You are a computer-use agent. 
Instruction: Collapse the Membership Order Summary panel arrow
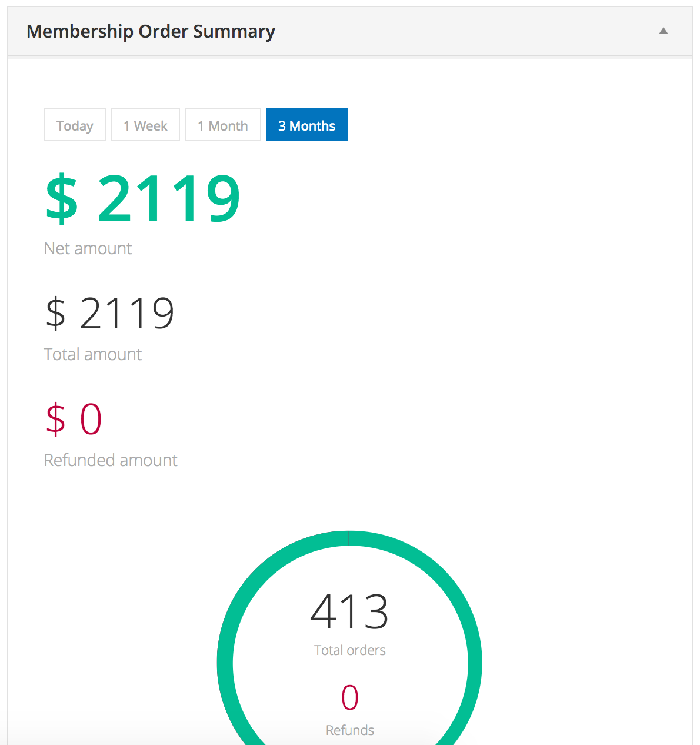(663, 31)
